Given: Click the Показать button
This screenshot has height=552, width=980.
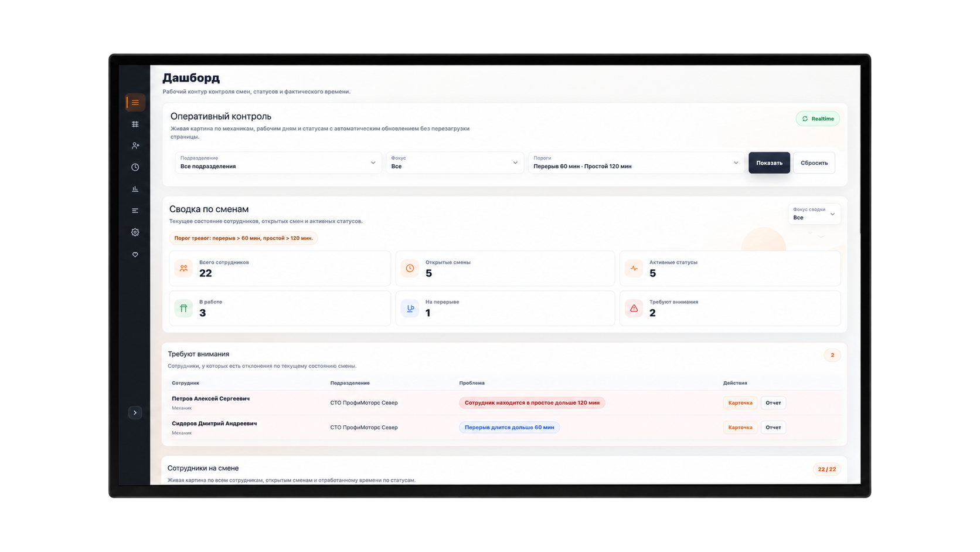Looking at the screenshot, I should pyautogui.click(x=769, y=162).
